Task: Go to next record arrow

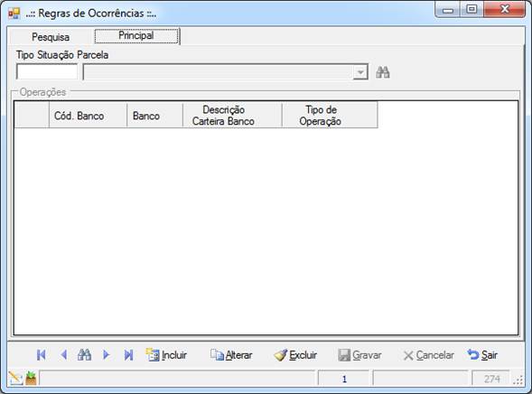Action: tap(106, 355)
